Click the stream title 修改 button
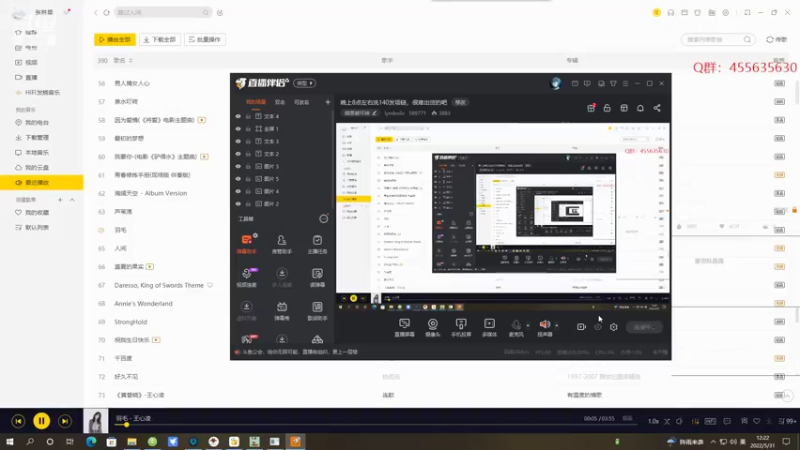This screenshot has width=800, height=450. (x=460, y=103)
